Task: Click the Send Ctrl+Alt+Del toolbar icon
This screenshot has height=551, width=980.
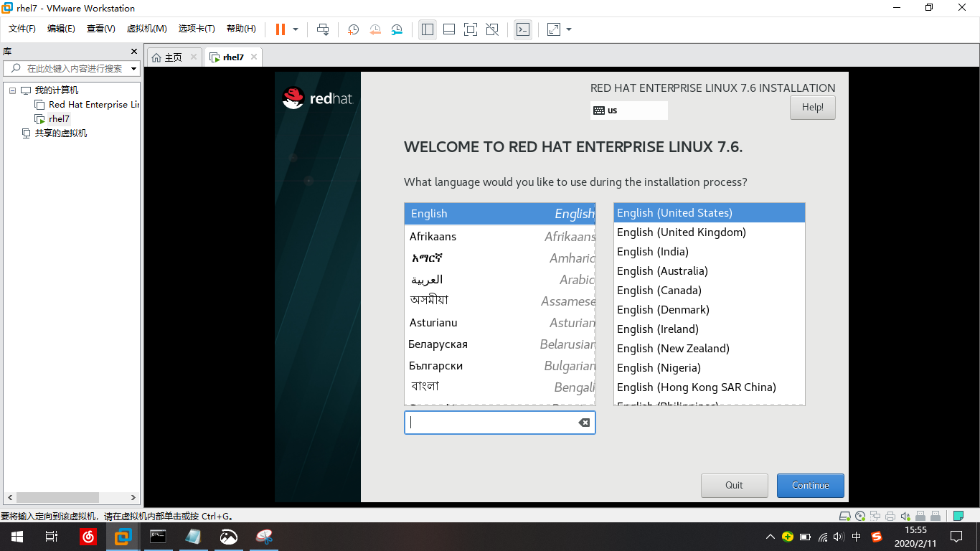Action: click(323, 29)
